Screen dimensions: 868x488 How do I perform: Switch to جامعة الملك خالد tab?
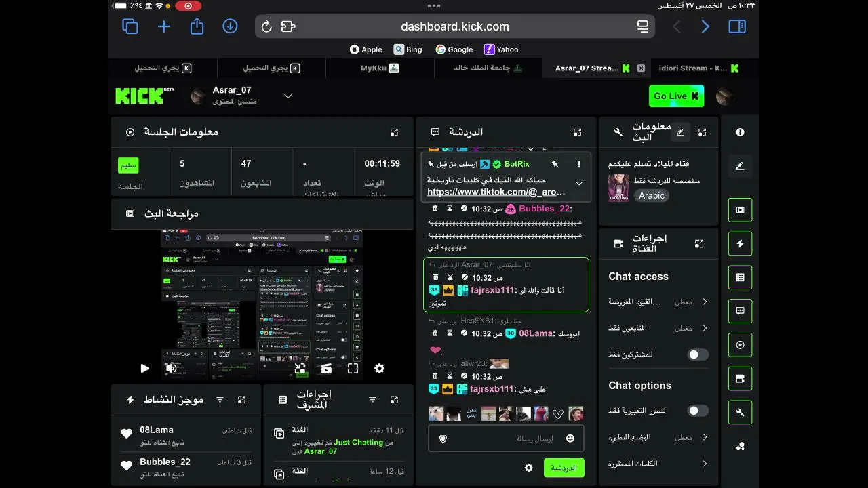[488, 68]
